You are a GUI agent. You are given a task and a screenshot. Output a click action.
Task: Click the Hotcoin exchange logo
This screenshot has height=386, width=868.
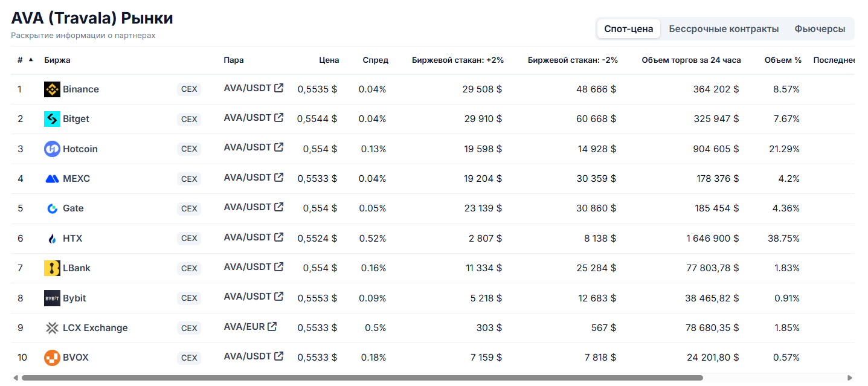53,149
